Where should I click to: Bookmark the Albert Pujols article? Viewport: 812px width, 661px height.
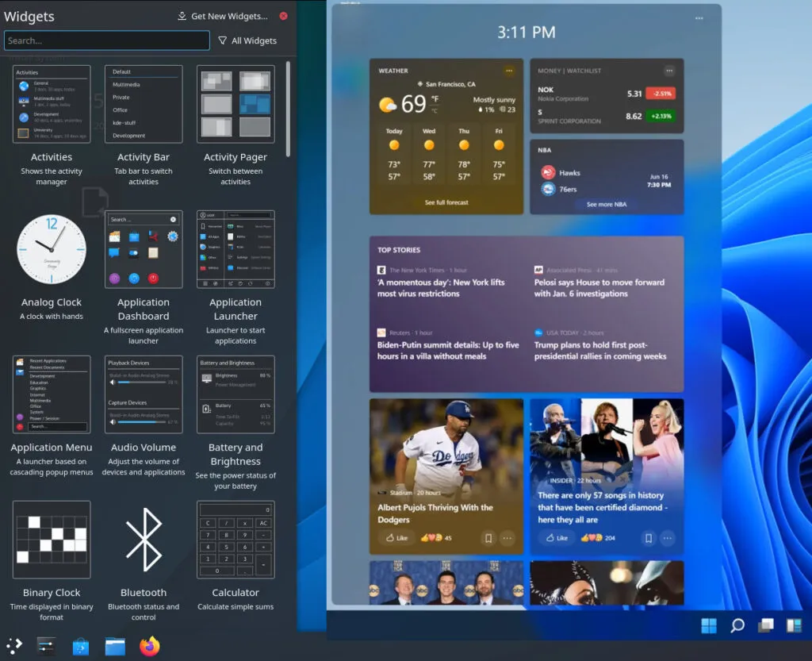pos(488,538)
